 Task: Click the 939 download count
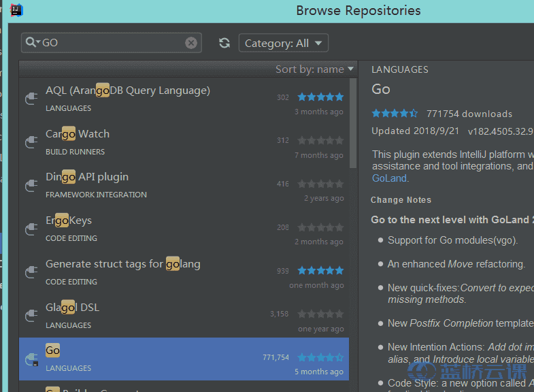point(283,271)
